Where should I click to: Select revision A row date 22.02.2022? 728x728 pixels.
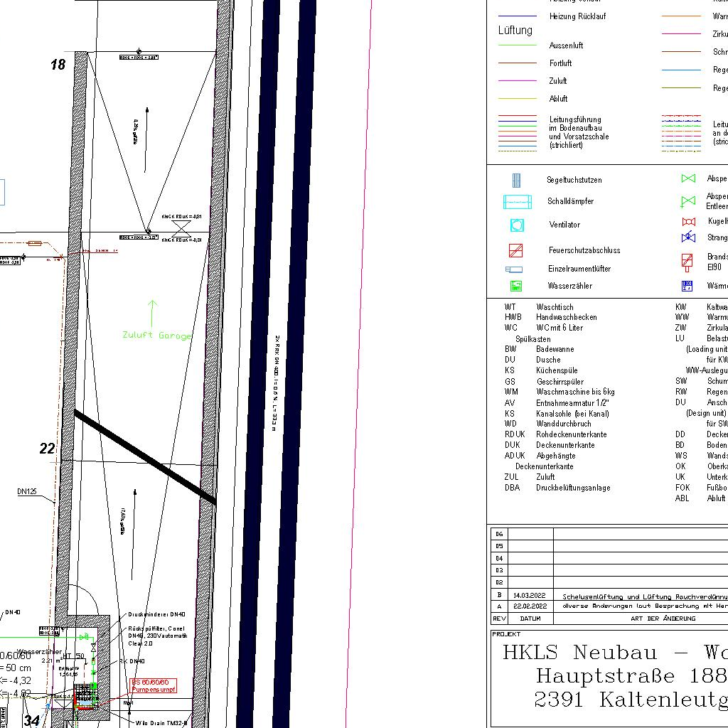pos(530,607)
